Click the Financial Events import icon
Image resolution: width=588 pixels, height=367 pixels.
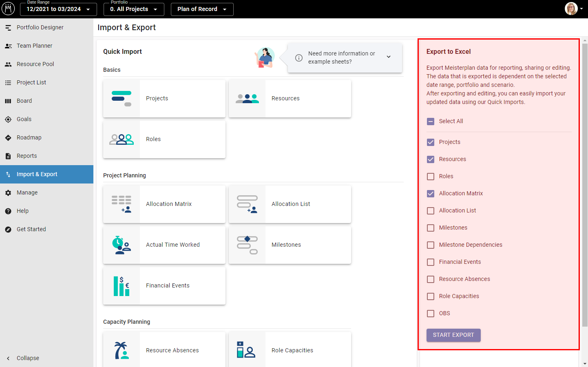[122, 286]
